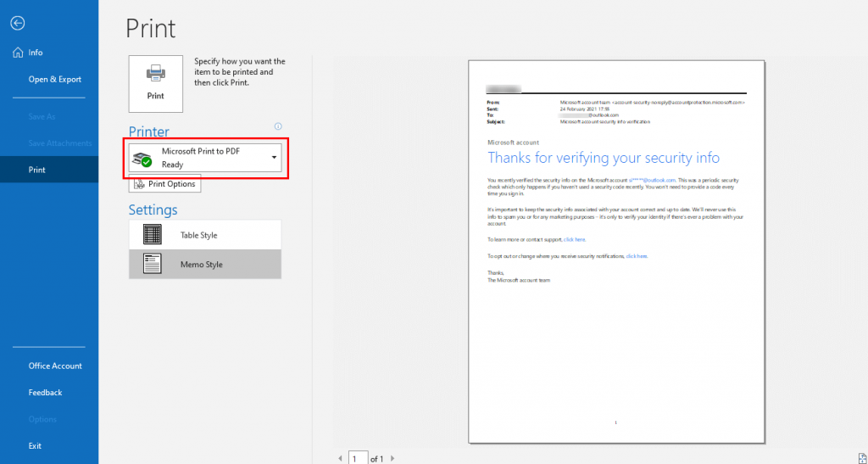Select Print in the left sidebar
The image size is (868, 464).
(x=49, y=170)
